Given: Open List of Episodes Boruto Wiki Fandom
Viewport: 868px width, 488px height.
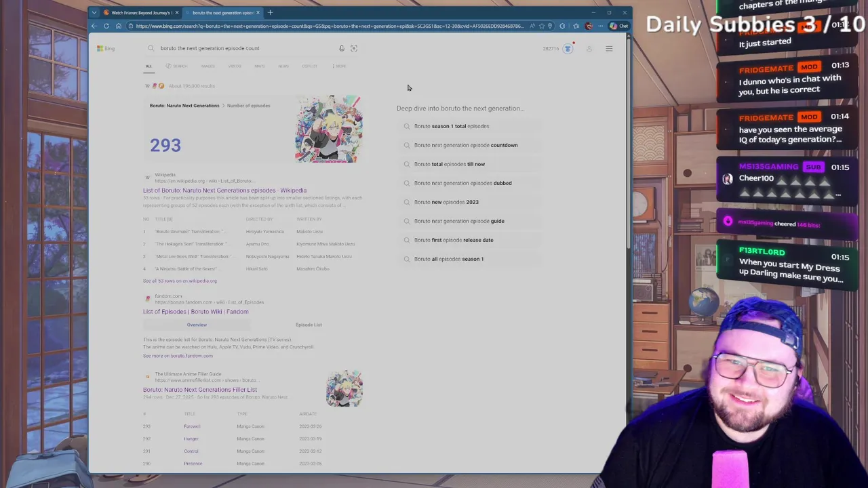Looking at the screenshot, I should 196,312.
